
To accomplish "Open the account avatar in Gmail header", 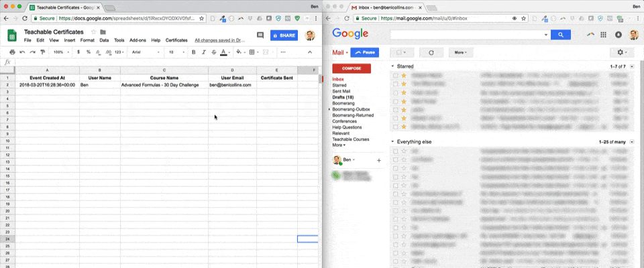I will point(634,35).
